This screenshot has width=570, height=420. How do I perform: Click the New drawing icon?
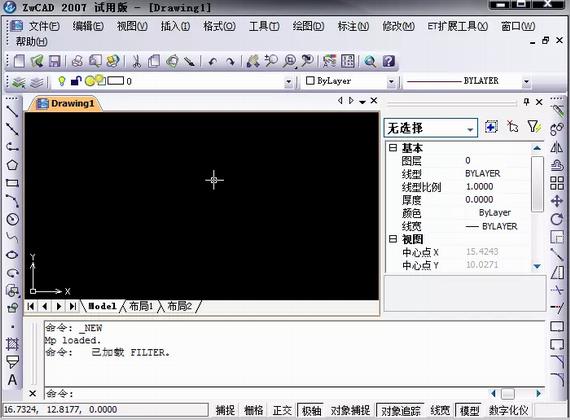[19, 61]
